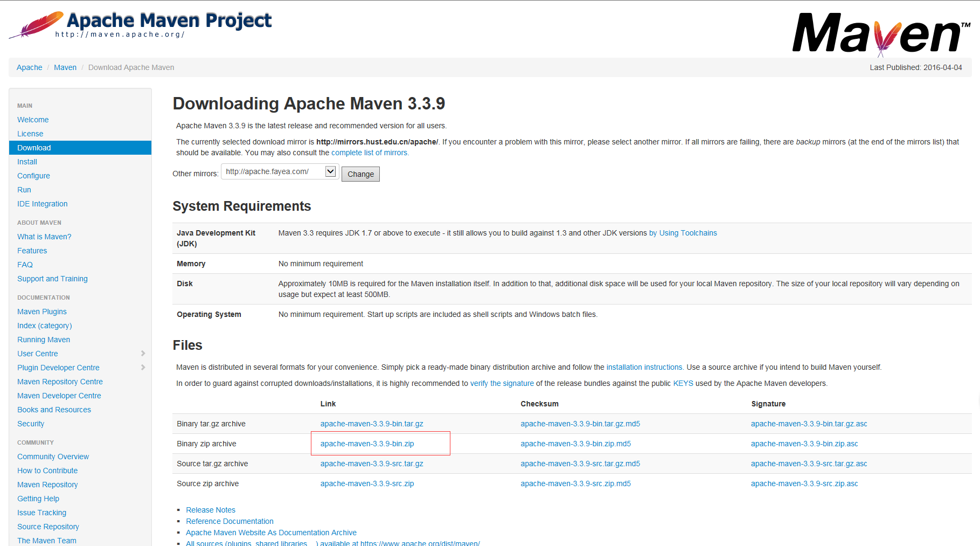Open the Plugin Developer Centre link
980x546 pixels.
click(x=58, y=368)
